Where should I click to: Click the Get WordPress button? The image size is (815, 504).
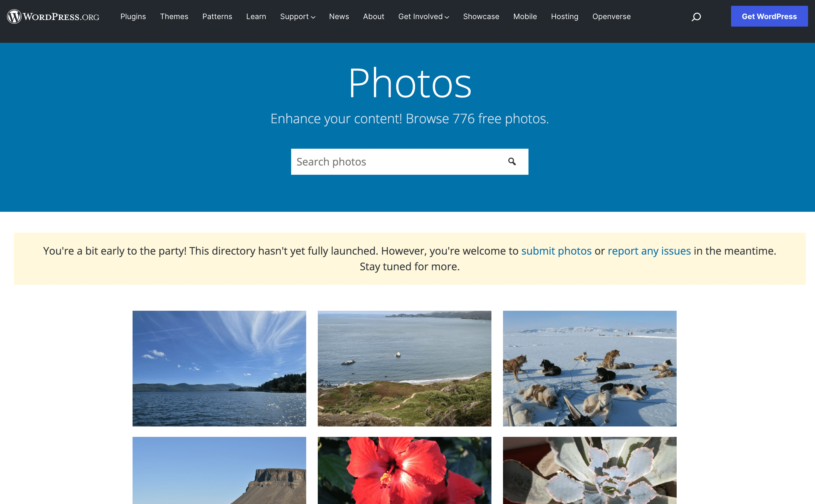[770, 16]
